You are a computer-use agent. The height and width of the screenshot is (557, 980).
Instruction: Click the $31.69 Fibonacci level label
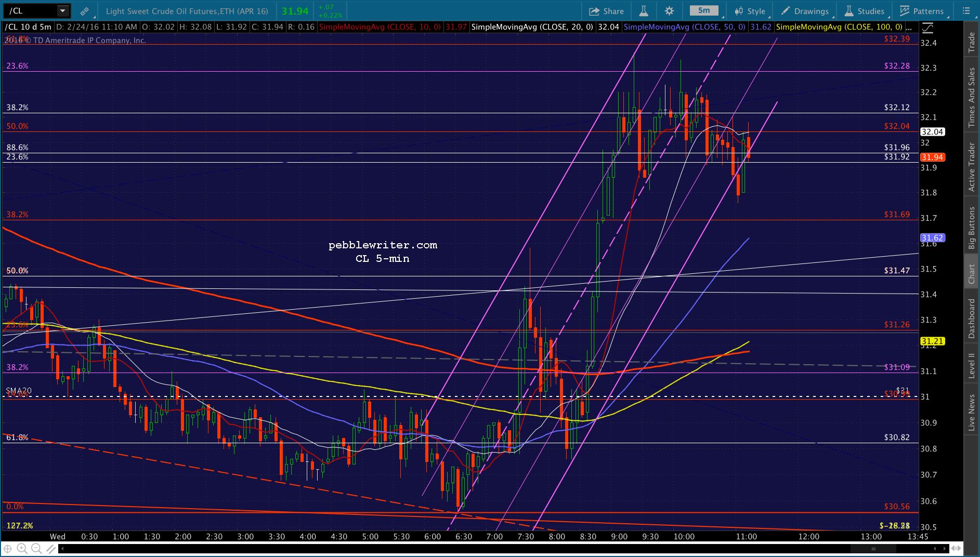pyautogui.click(x=897, y=215)
